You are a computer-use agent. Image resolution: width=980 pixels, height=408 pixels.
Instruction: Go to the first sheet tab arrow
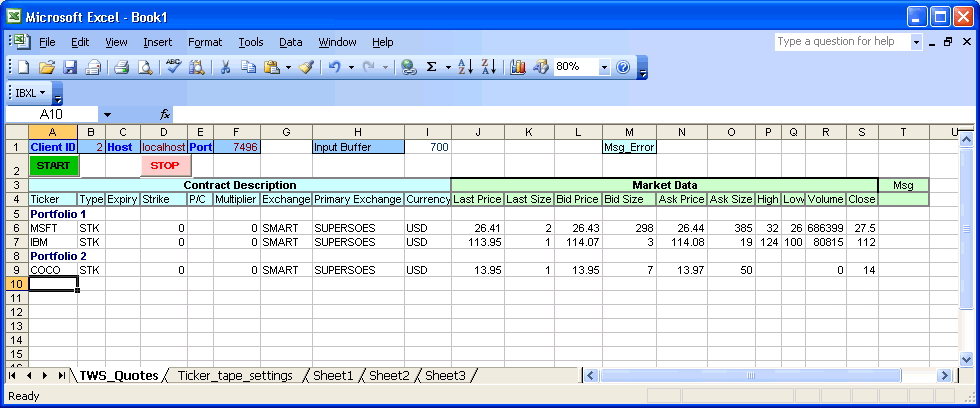click(x=12, y=376)
